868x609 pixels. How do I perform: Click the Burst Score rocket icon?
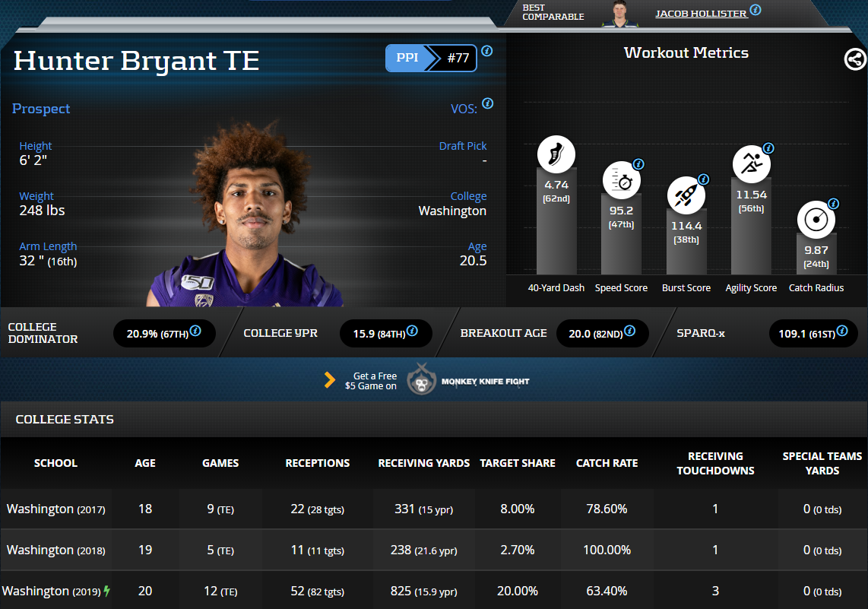[x=686, y=195]
